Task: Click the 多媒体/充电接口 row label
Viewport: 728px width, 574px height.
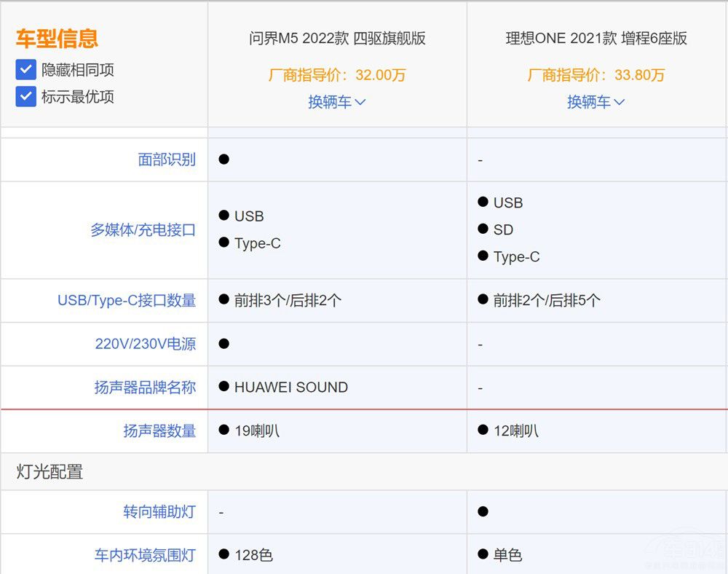Action: (x=143, y=230)
